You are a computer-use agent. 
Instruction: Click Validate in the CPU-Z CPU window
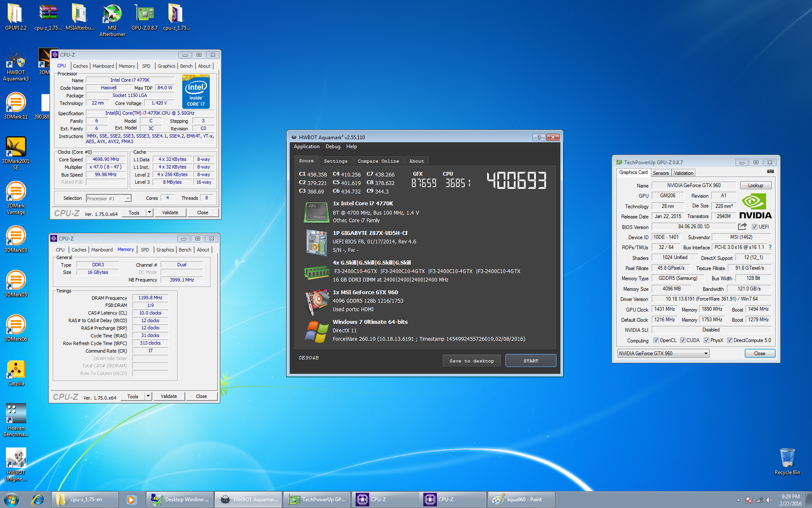point(170,213)
